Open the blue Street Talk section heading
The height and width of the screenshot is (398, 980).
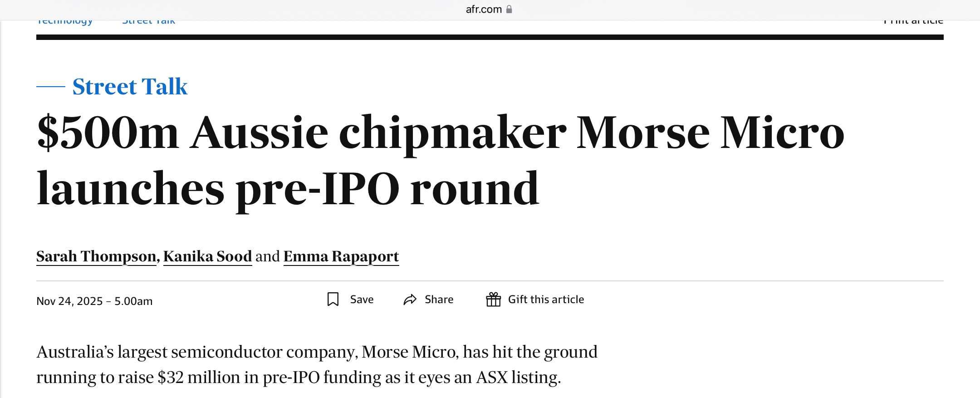130,86
